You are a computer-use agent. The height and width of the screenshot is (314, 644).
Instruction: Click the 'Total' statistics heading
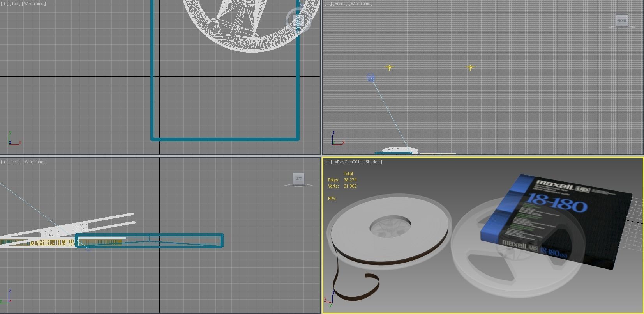point(348,174)
